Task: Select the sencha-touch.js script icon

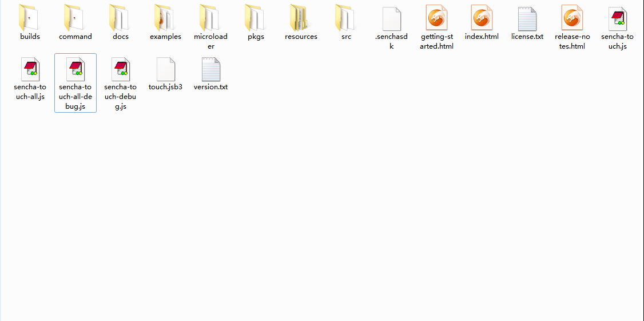Action: point(618,19)
